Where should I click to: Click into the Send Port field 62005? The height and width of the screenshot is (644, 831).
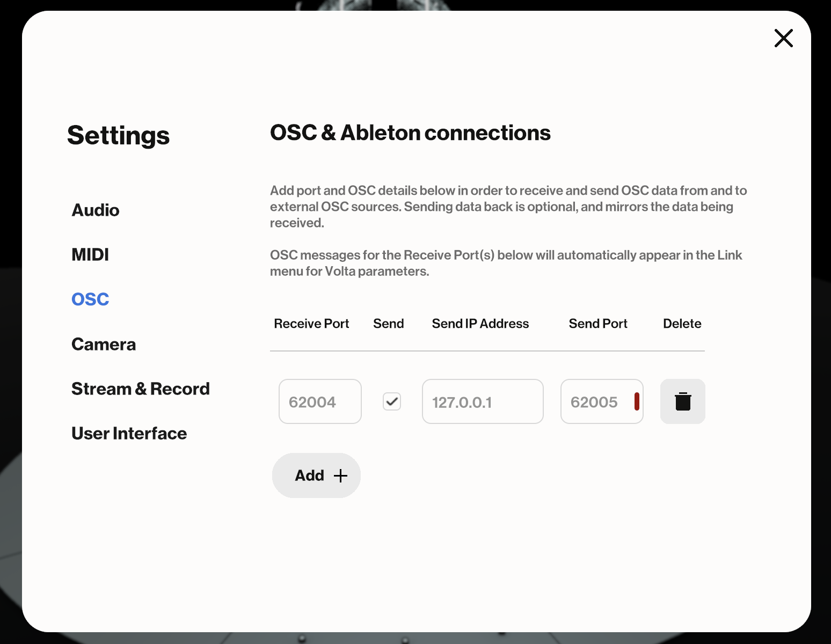[596, 401]
